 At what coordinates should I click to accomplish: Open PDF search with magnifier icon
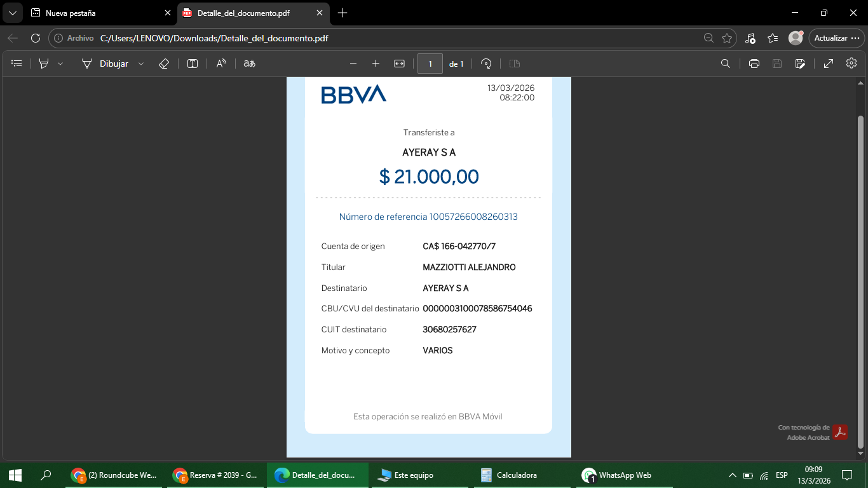[x=725, y=64]
